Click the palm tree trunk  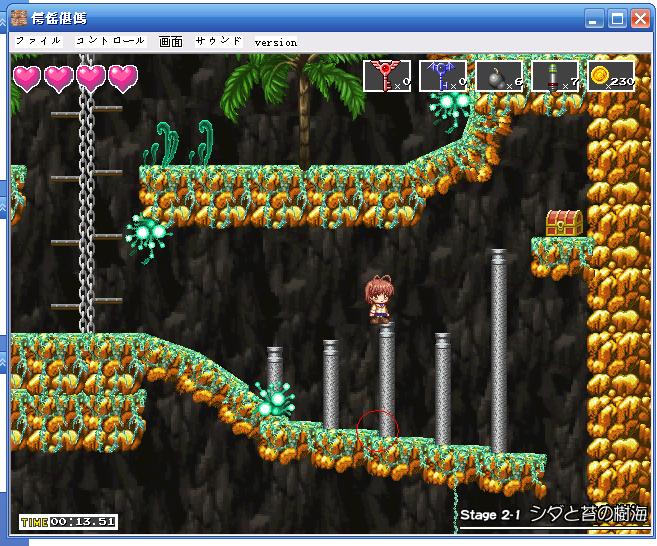tap(304, 113)
